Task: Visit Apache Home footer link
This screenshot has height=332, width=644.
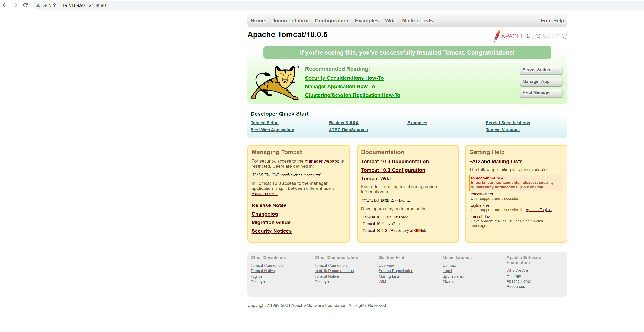Action: 519,281
